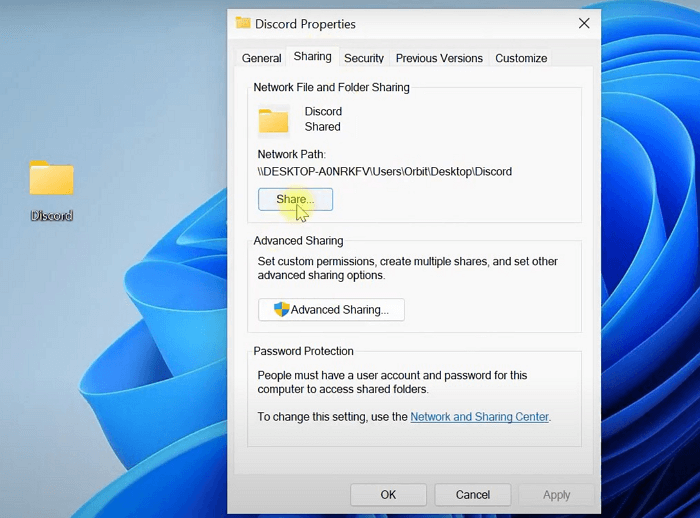700x518 pixels.
Task: Go to the Previous Versions tab
Action: pos(439,58)
